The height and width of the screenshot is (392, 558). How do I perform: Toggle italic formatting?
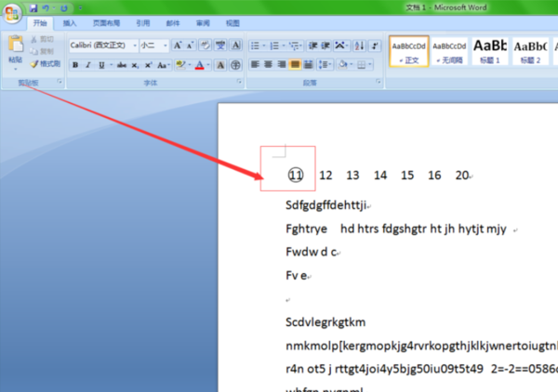pyautogui.click(x=88, y=65)
